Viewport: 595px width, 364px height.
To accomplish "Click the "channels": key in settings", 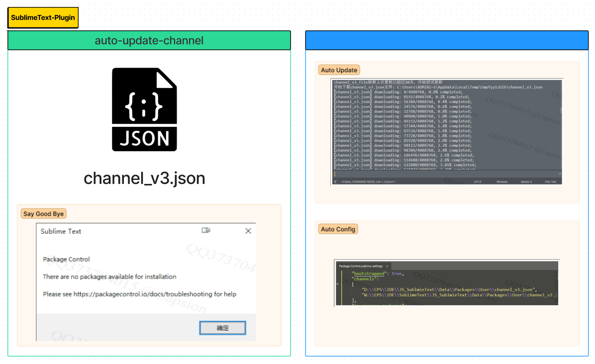I will tap(365, 278).
